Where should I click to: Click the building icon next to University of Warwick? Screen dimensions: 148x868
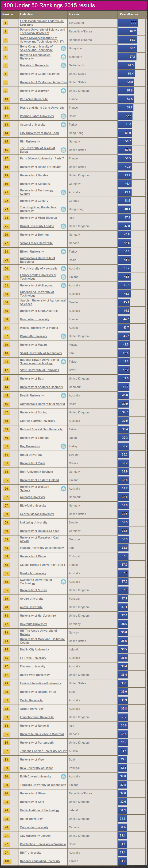[x=63, y=91]
